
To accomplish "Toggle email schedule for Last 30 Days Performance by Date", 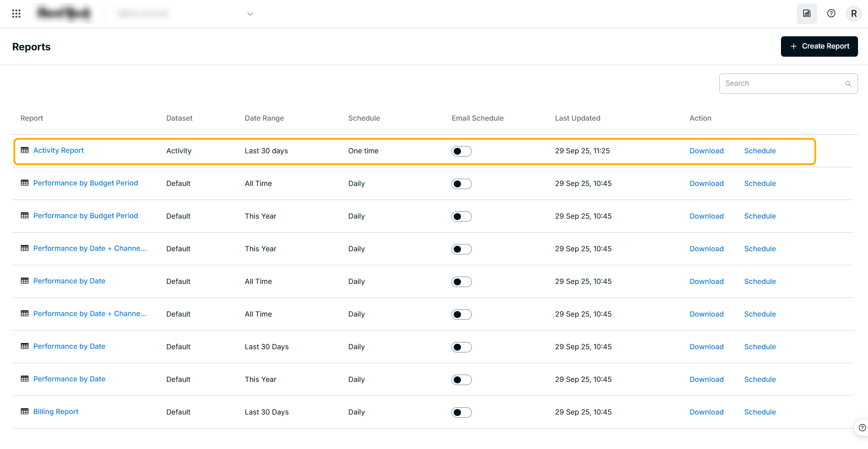I will 461,347.
